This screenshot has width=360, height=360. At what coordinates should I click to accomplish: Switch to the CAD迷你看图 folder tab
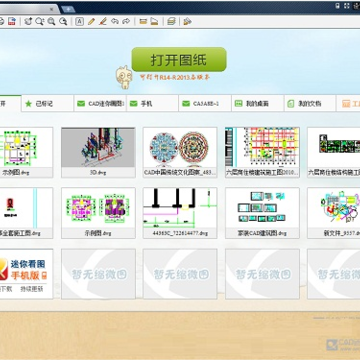(x=100, y=104)
